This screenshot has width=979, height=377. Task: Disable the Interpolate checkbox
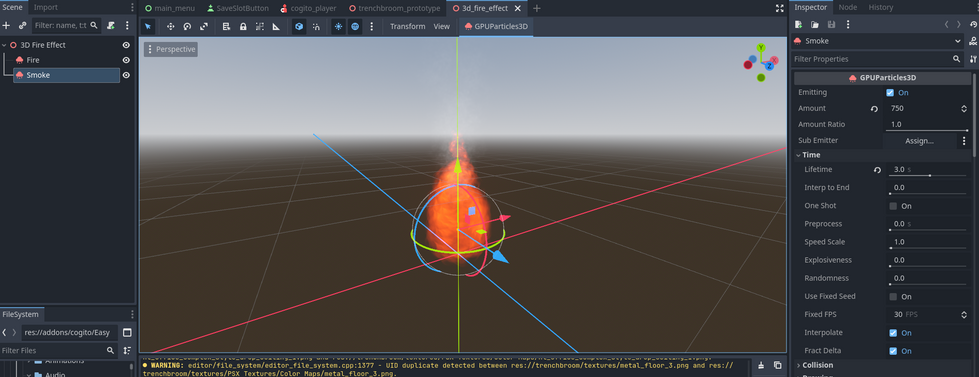coord(893,333)
